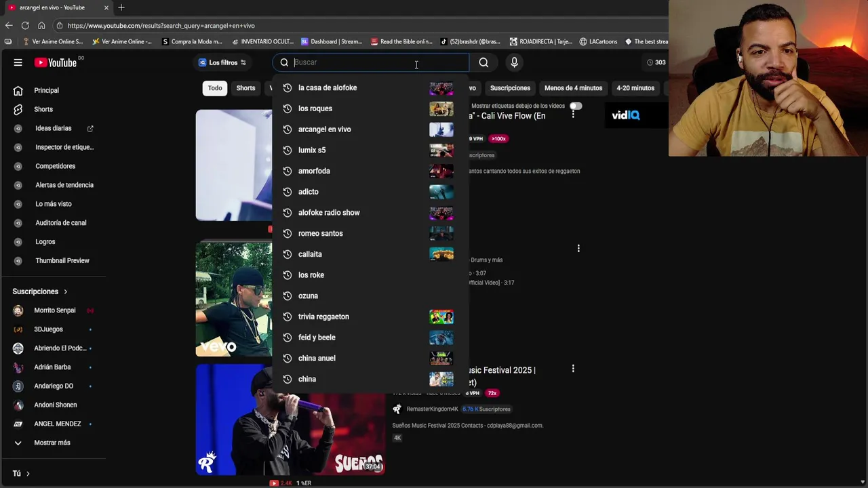Screen dimensions: 868x488
Task: Open the Adrián Barba channel subscription
Action: click(x=52, y=367)
